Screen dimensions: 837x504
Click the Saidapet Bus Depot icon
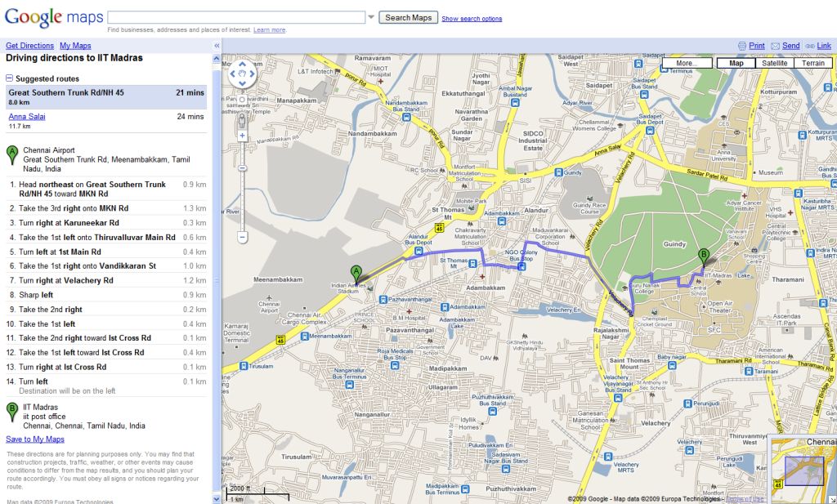click(650, 130)
